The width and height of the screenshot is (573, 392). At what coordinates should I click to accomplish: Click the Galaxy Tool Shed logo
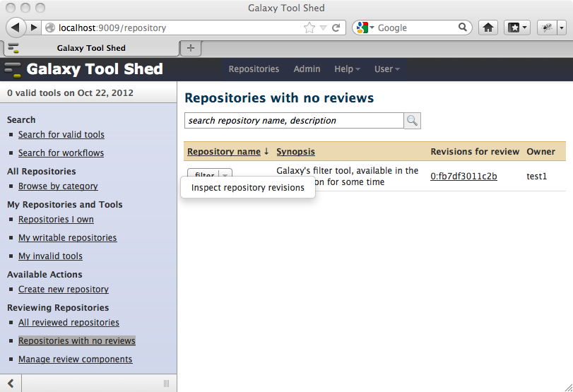[x=83, y=69]
